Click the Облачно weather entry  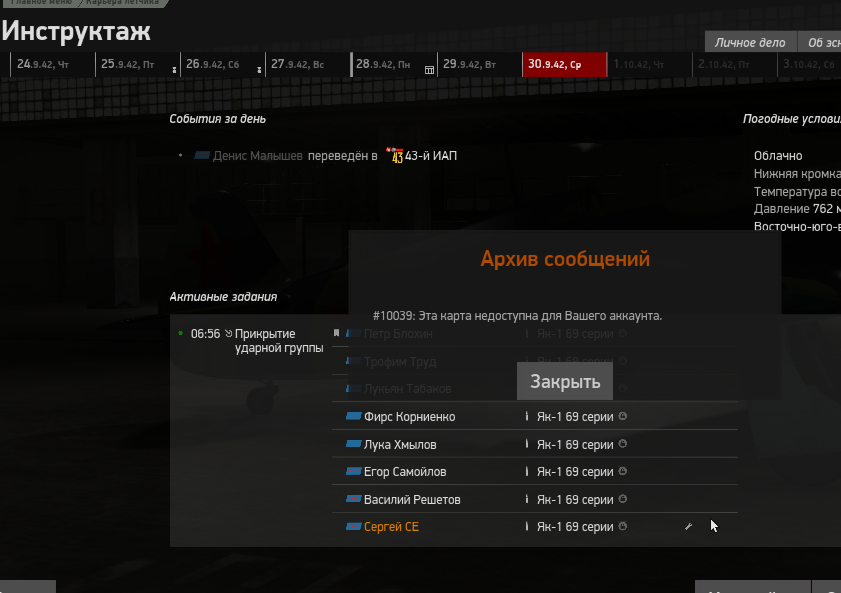pos(778,156)
